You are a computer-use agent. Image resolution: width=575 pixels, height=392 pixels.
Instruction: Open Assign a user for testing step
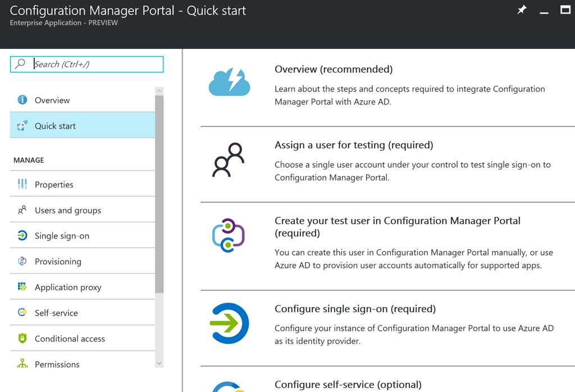pos(354,145)
